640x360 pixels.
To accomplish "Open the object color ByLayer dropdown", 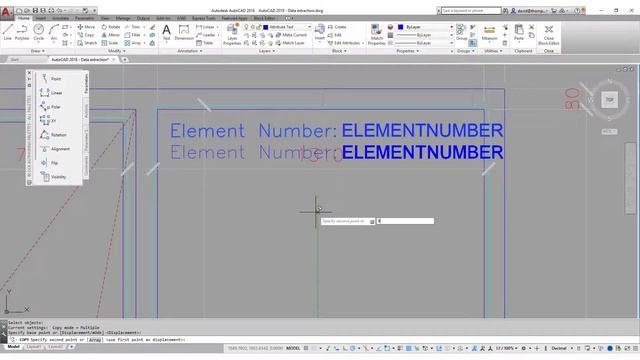I will pyautogui.click(x=425, y=27).
